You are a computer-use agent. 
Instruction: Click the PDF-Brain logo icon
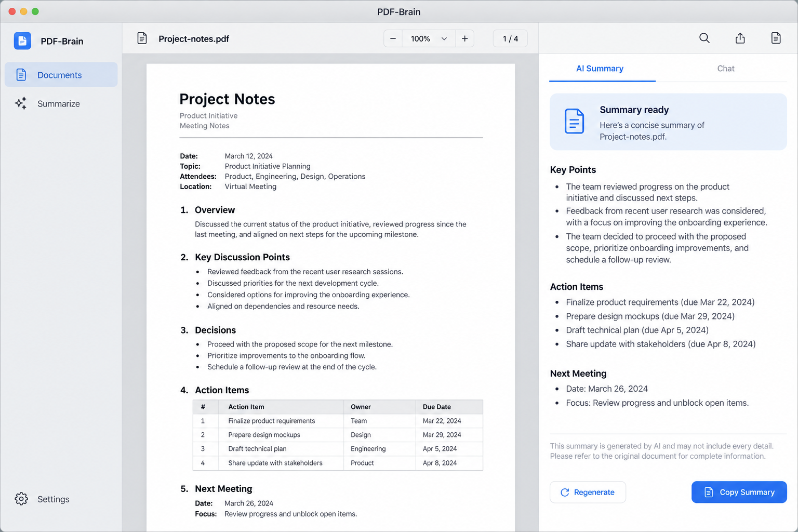click(x=22, y=41)
